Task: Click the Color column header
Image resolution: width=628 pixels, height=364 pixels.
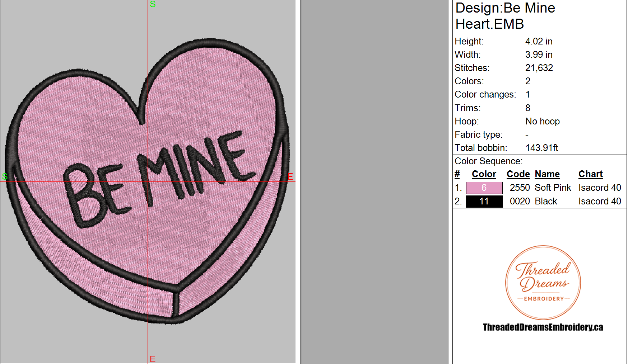Action: coord(484,174)
